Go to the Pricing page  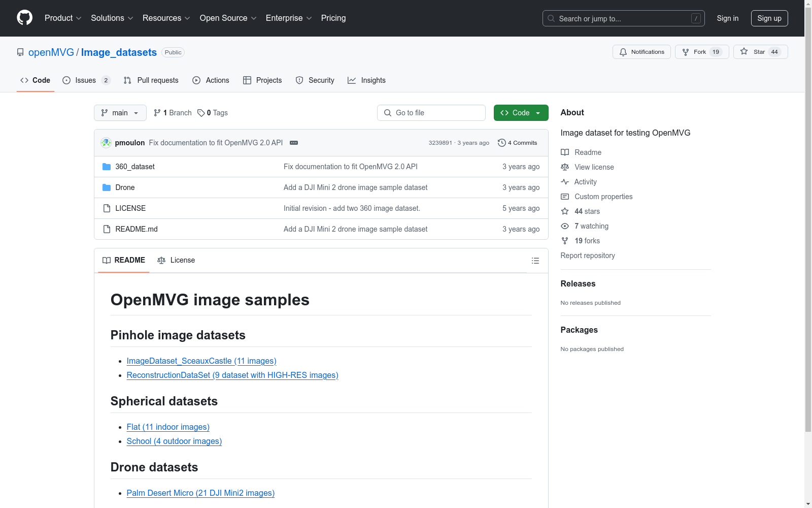click(x=333, y=18)
